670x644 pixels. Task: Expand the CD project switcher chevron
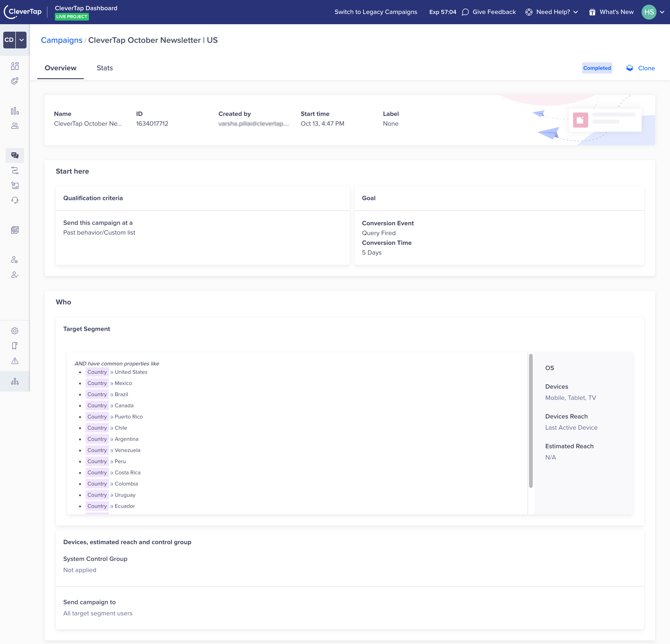(x=21, y=40)
